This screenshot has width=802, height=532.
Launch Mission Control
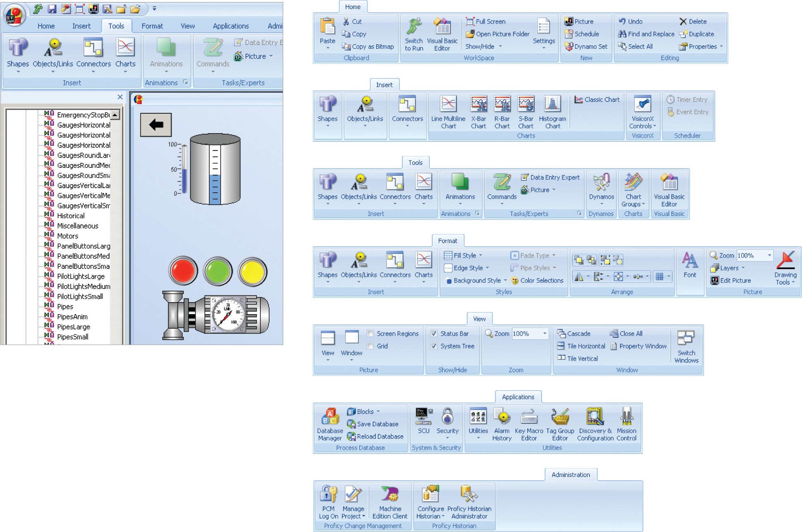[627, 424]
